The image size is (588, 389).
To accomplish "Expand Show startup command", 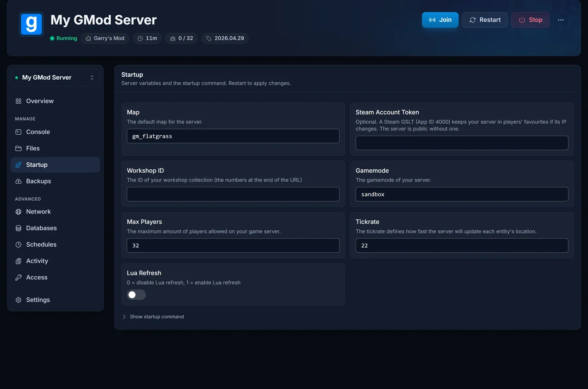I will click(x=153, y=317).
